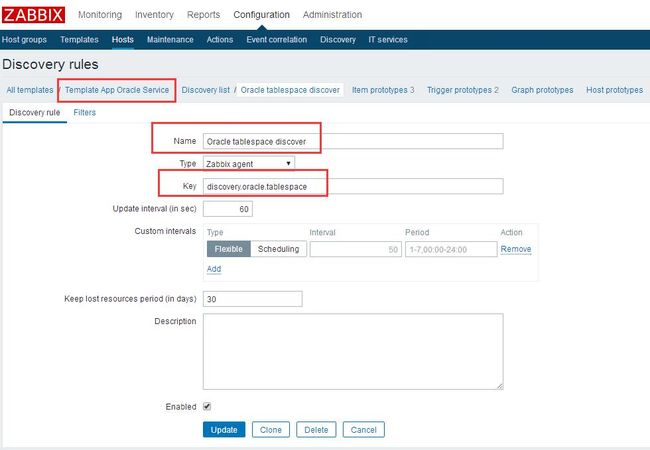Click the Custom intervals label
The height and width of the screenshot is (450, 650).
tap(165, 231)
